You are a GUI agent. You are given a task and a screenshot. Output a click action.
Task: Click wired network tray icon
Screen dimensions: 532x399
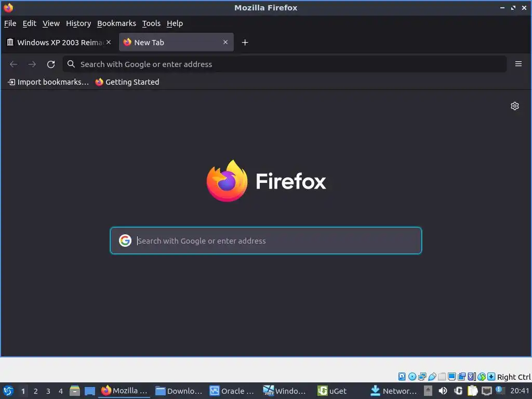coord(486,391)
